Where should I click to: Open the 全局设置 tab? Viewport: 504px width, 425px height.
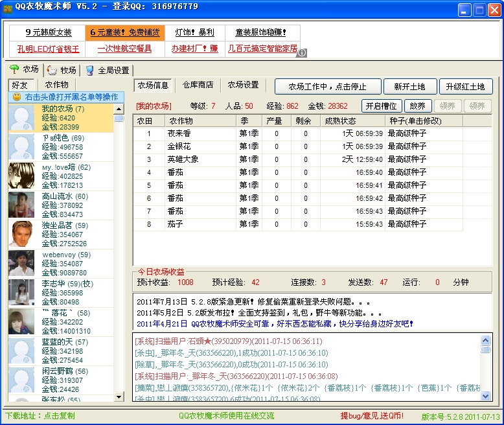(x=108, y=71)
